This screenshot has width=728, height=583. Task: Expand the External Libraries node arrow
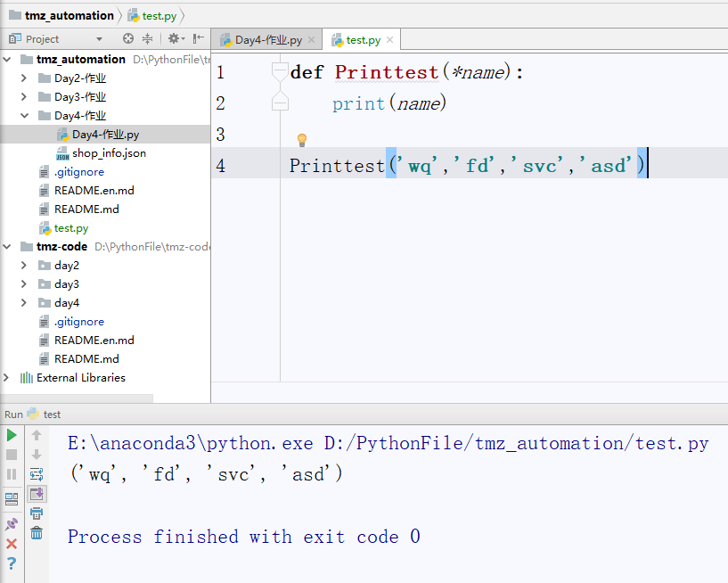[x=6, y=378]
